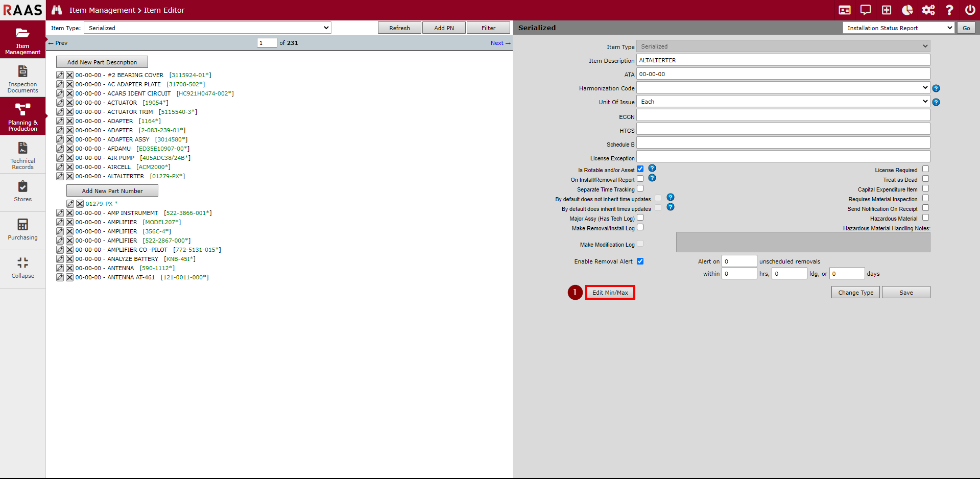Image resolution: width=980 pixels, height=479 pixels.
Task: Open the help question mark icon in header
Action: click(x=949, y=10)
